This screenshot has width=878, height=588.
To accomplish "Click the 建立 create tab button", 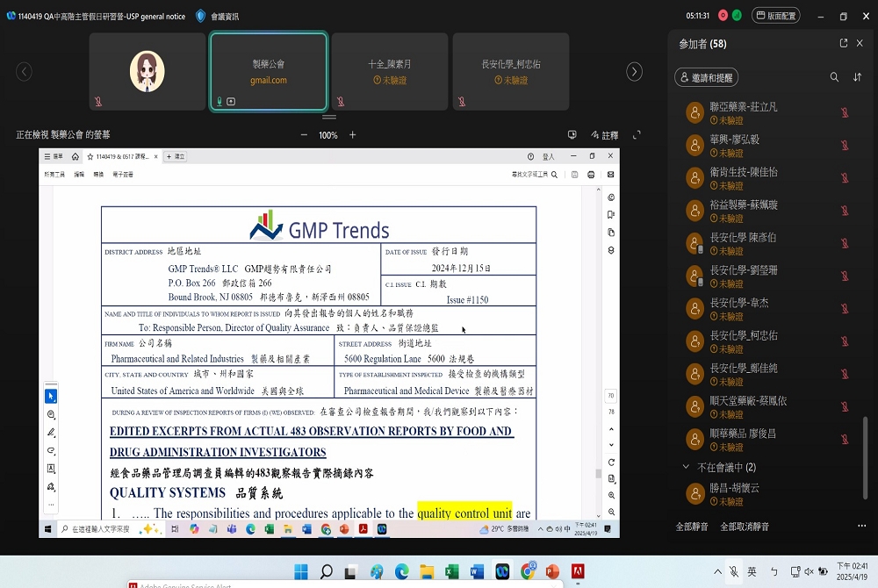I will [176, 156].
